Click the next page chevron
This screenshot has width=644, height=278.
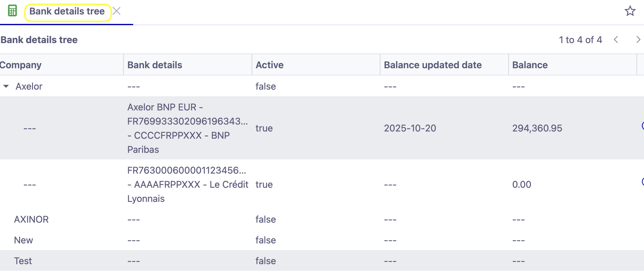(638, 40)
